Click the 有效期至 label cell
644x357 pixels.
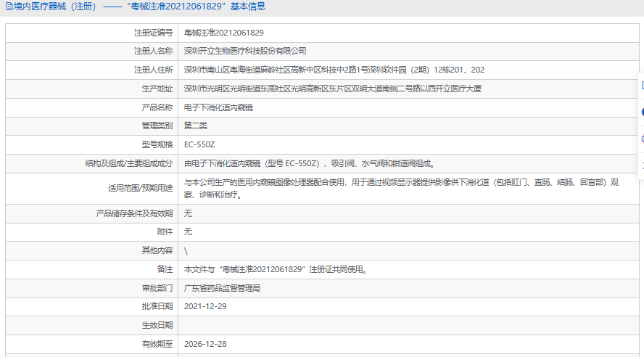91,344
